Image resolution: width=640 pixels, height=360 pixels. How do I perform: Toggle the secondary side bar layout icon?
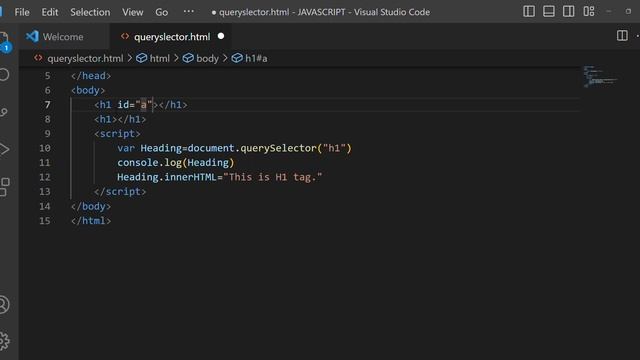(x=569, y=11)
